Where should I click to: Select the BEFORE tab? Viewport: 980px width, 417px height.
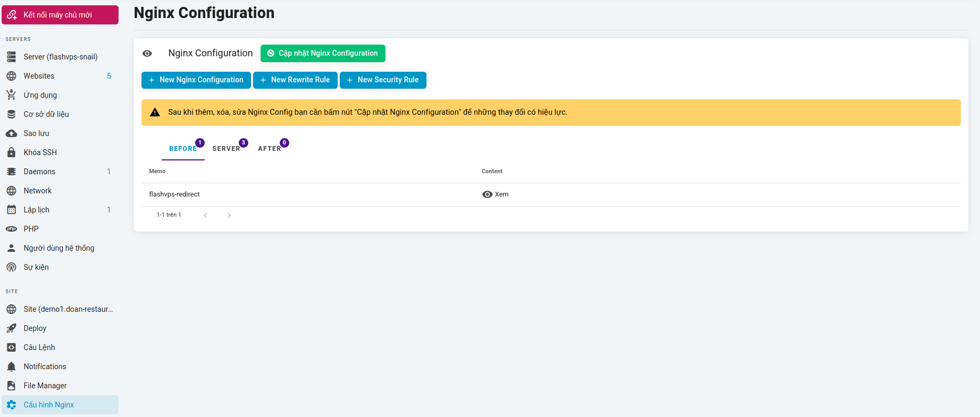(183, 149)
